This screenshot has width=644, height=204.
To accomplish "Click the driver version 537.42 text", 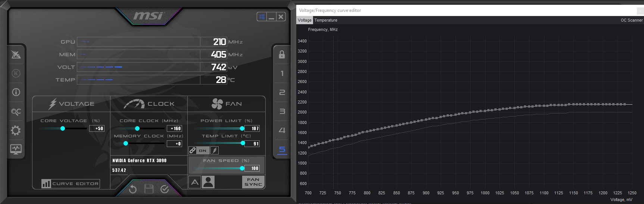I will point(119,170).
